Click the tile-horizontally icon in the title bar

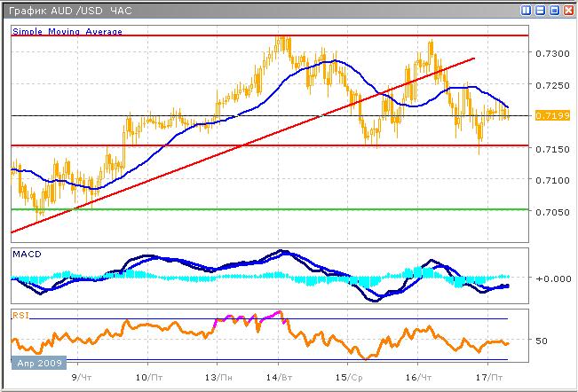[540, 11]
